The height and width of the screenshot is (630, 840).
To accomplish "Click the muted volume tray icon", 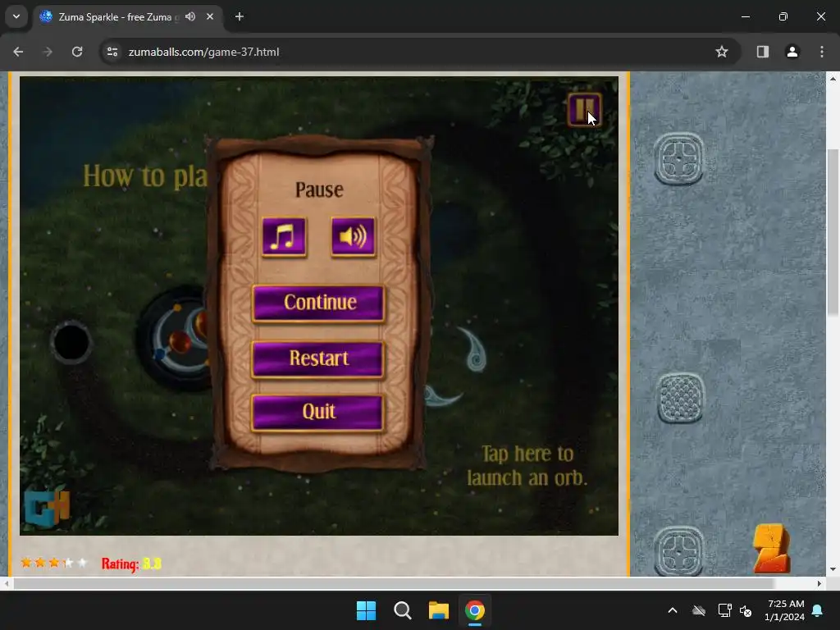I will [x=746, y=610].
